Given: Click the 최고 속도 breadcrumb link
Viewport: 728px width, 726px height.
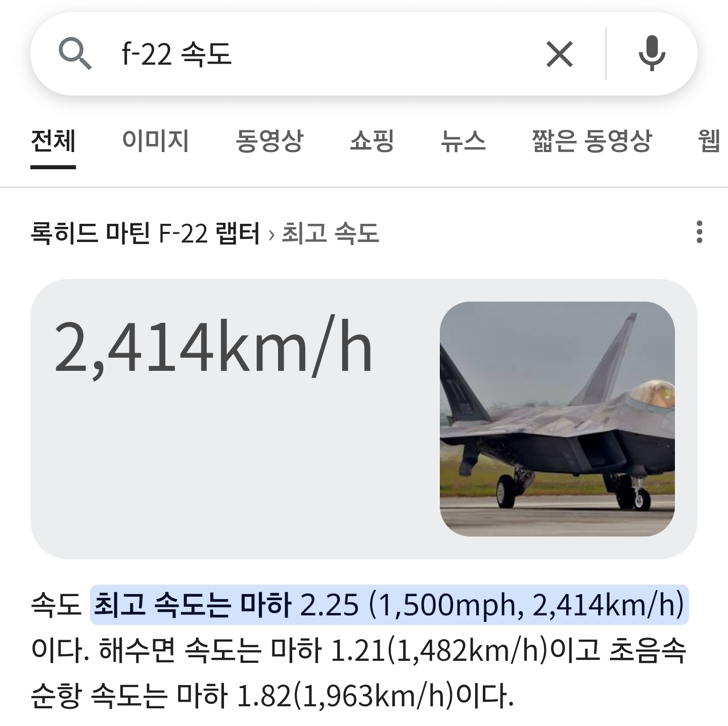Looking at the screenshot, I should click(330, 233).
